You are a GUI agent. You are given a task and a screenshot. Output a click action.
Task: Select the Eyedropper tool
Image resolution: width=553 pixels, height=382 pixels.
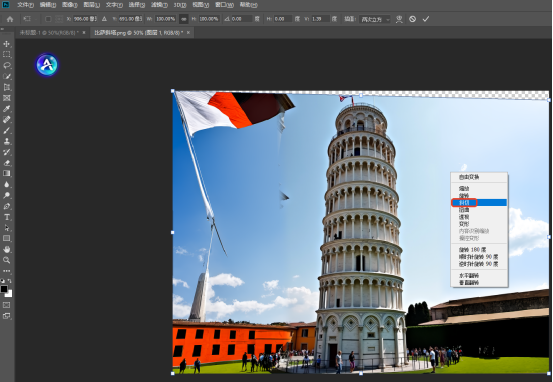pyautogui.click(x=6, y=109)
